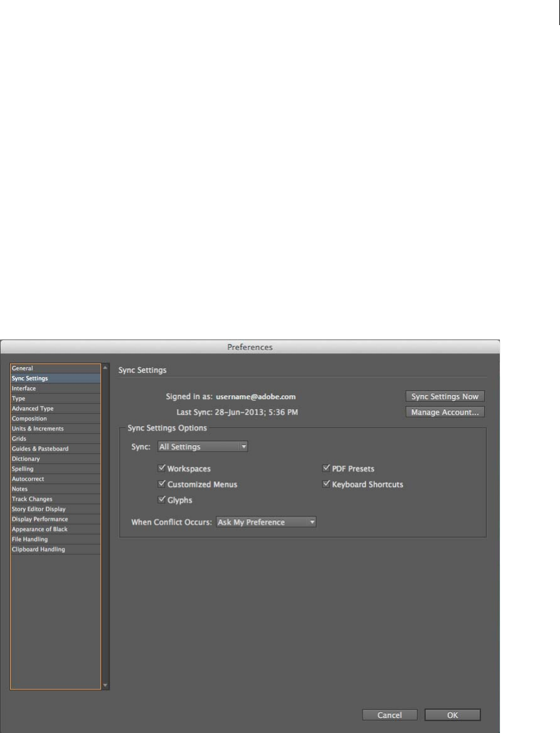Select Autocorrect category

(55, 479)
